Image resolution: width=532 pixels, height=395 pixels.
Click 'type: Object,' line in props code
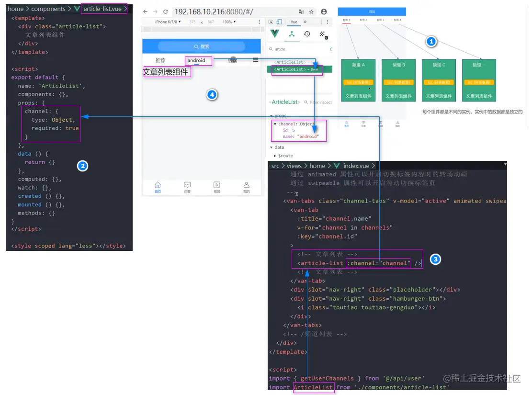click(x=53, y=120)
